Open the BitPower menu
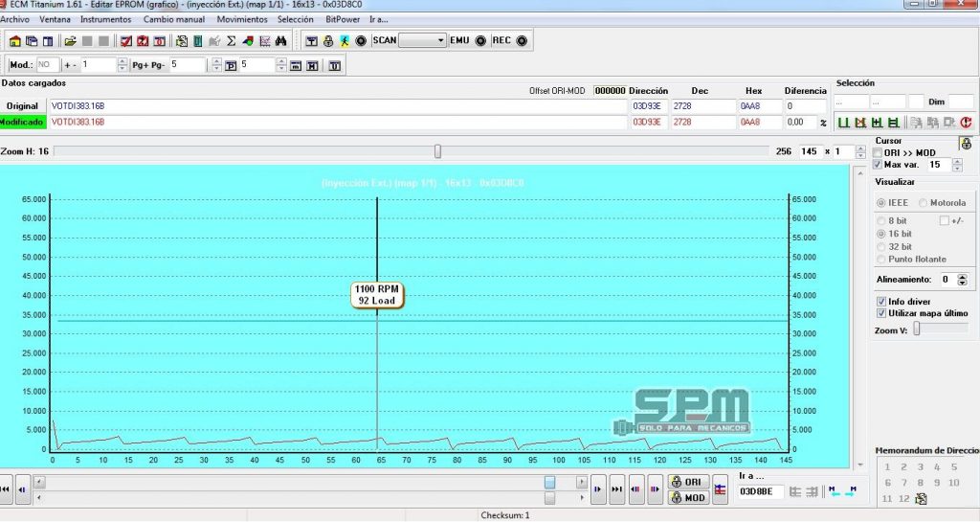This screenshot has width=980, height=522. [x=343, y=19]
